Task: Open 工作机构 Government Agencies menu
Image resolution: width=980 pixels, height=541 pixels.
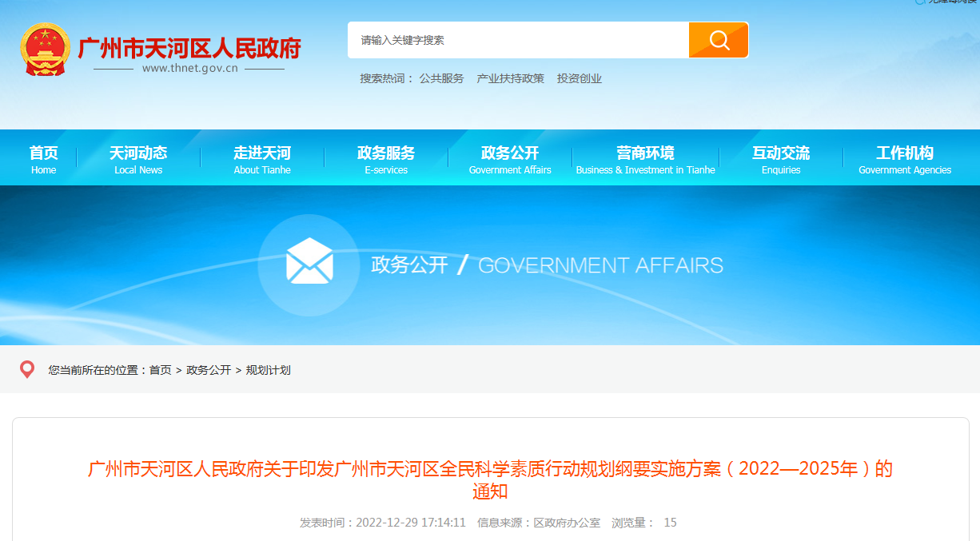Action: click(905, 158)
